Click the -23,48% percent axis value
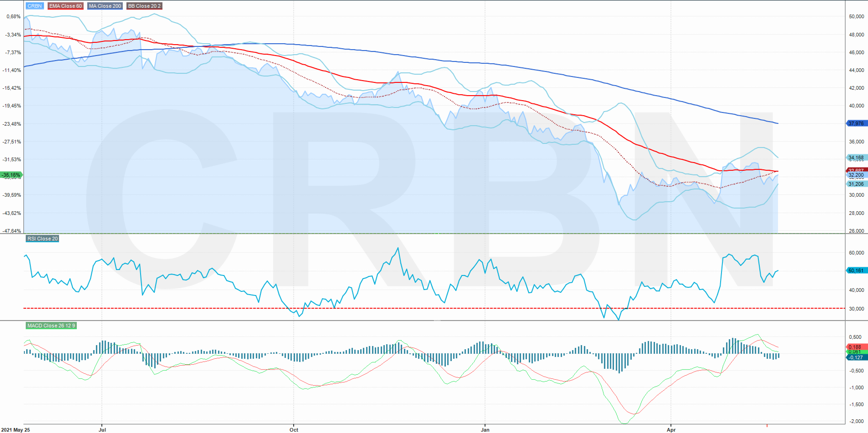Screen dimensions: 868x433 [12, 124]
